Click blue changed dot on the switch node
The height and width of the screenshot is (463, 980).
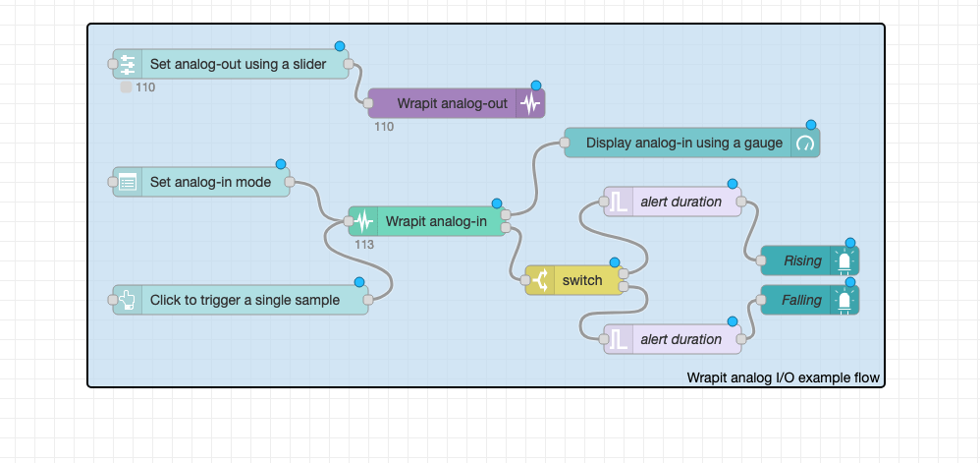614,262
